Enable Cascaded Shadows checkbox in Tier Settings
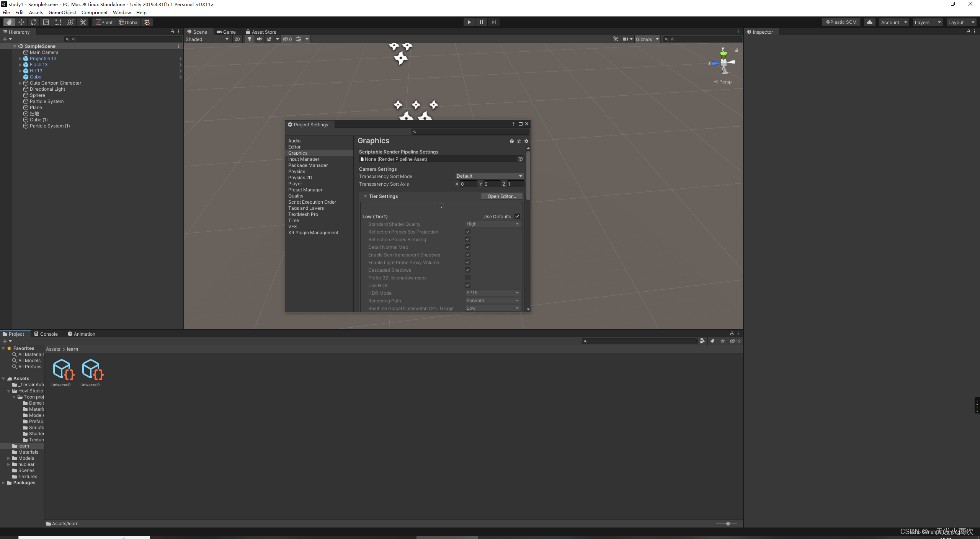The width and height of the screenshot is (980, 539). pyautogui.click(x=468, y=270)
